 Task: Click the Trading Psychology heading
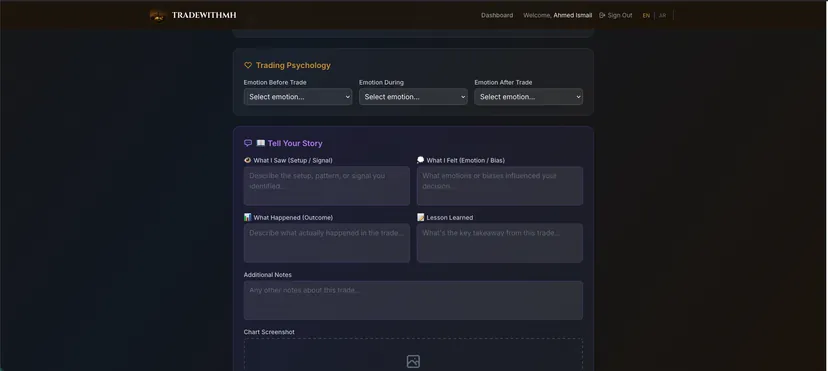[293, 65]
